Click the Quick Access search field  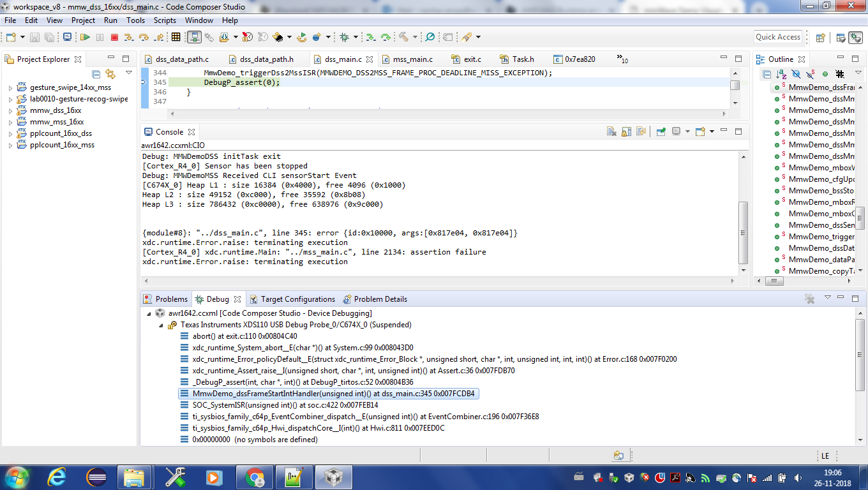pyautogui.click(x=778, y=37)
